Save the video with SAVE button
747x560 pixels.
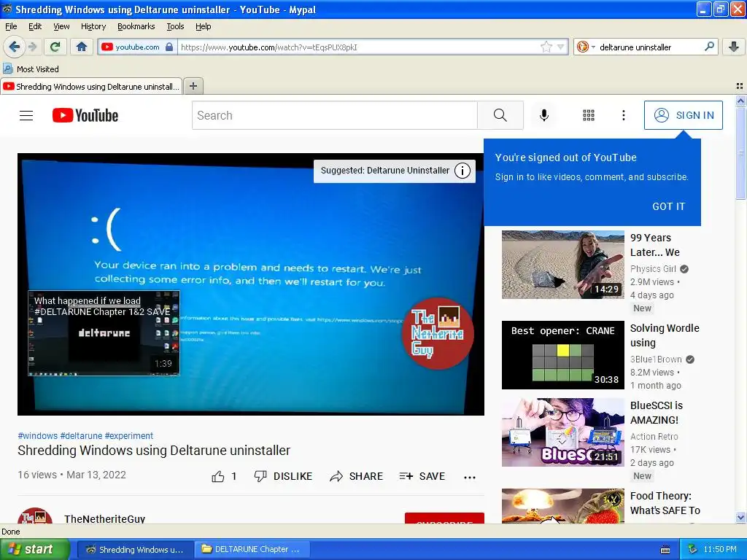pos(422,476)
